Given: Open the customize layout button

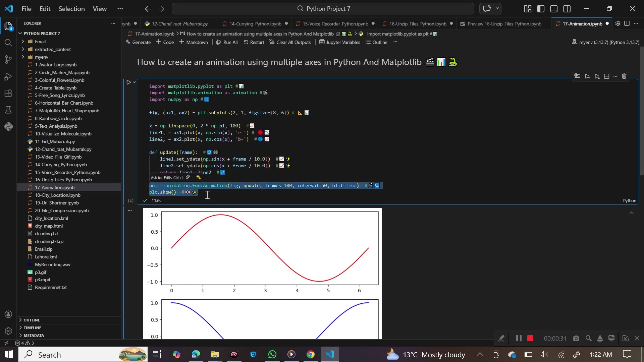Looking at the screenshot, I should (528, 9).
